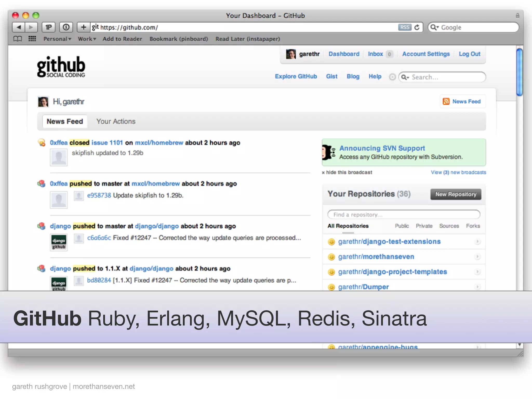The image size is (532, 399).
Task: Click the info circle toolbar button
Action: pos(66,27)
